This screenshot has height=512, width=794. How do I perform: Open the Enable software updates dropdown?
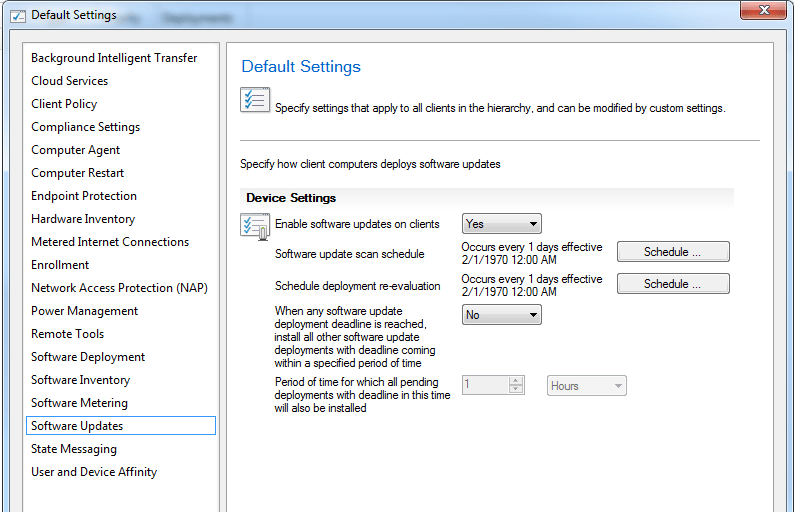point(501,224)
